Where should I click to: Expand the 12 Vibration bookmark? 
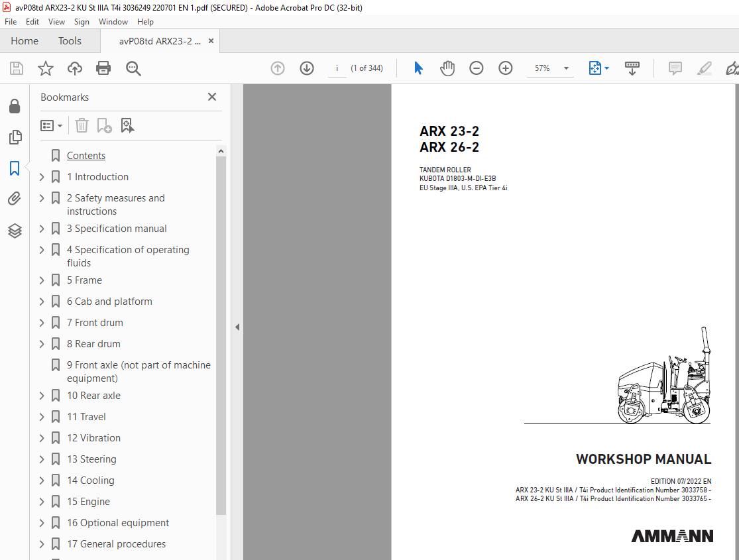coord(42,438)
